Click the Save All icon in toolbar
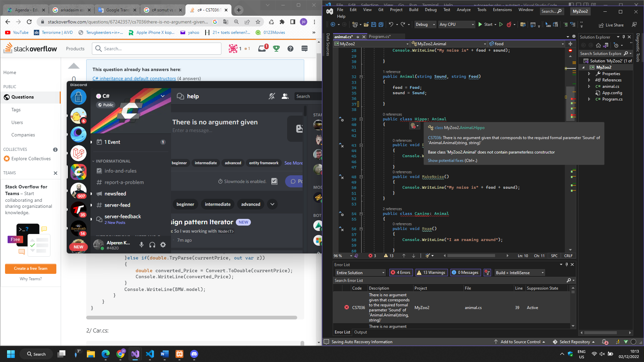Screen dimensions: 644x362 [381, 24]
